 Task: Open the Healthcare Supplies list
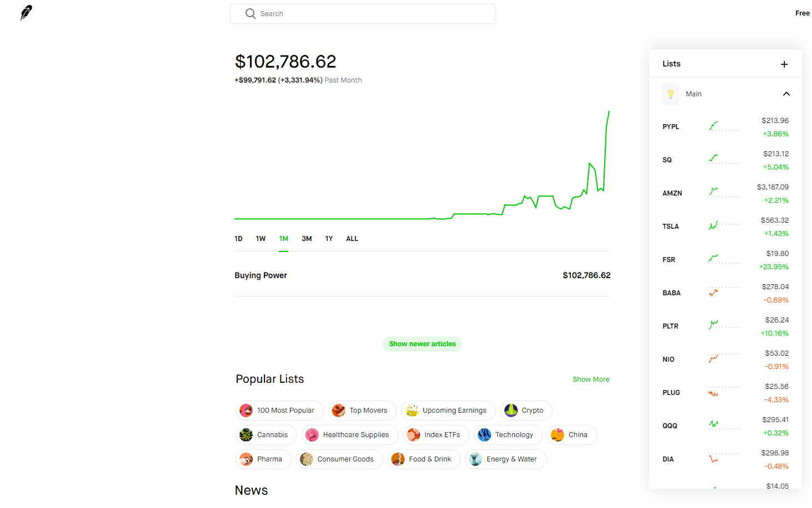(350, 435)
